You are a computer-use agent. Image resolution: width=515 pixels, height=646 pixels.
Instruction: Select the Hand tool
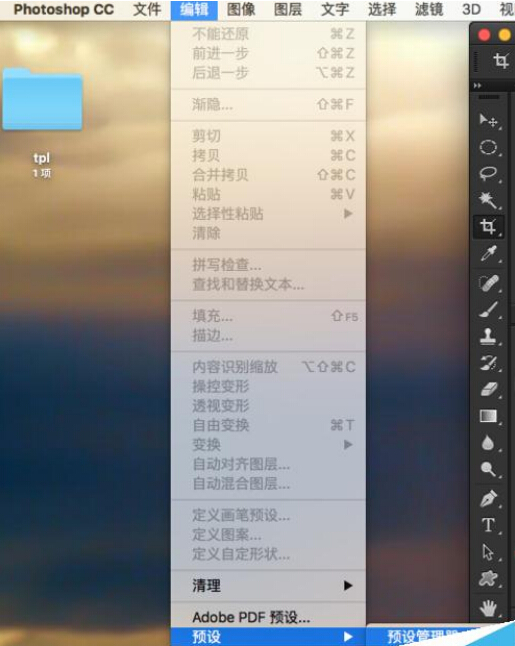(488, 608)
